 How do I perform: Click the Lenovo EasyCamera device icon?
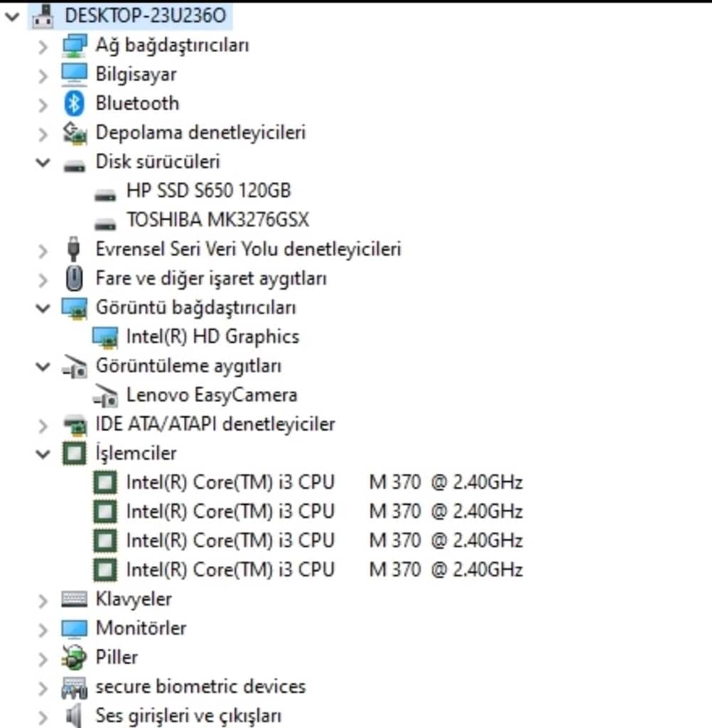coord(105,396)
